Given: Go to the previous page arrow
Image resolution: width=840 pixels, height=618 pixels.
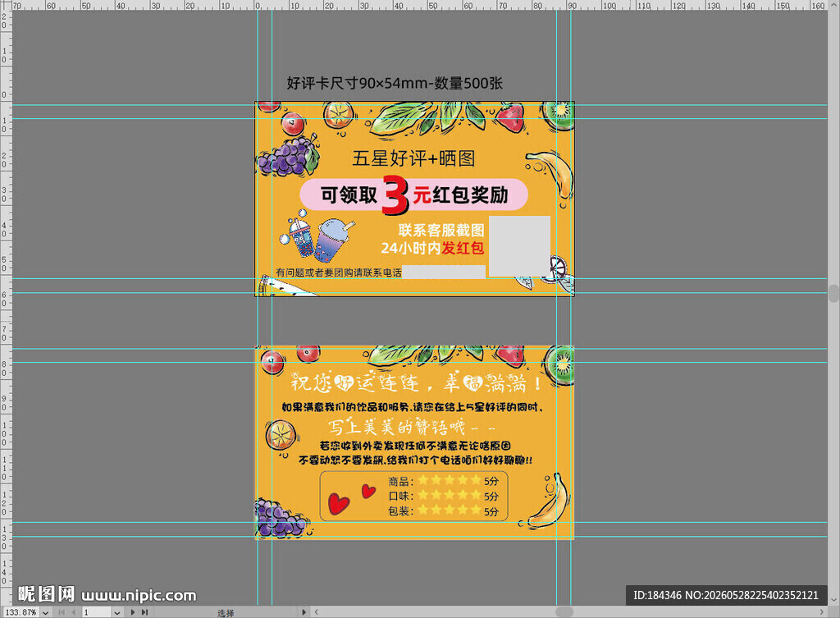Looking at the screenshot, I should click(73, 612).
